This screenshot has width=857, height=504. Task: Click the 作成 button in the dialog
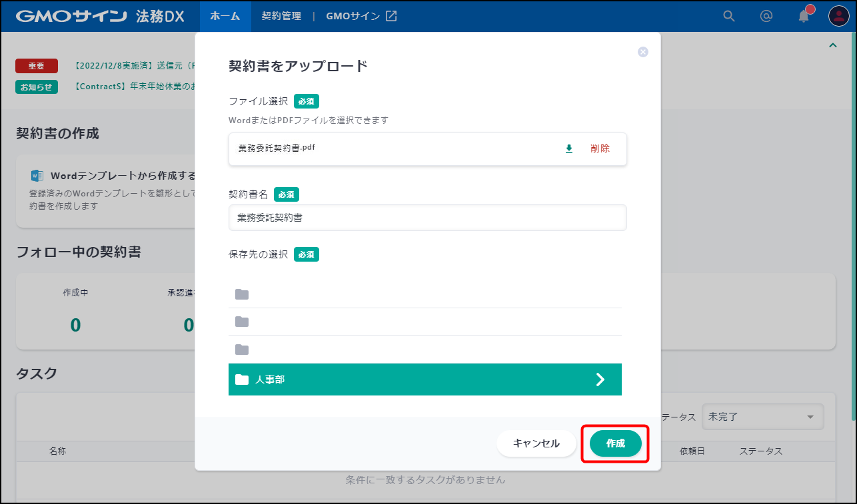pos(615,443)
